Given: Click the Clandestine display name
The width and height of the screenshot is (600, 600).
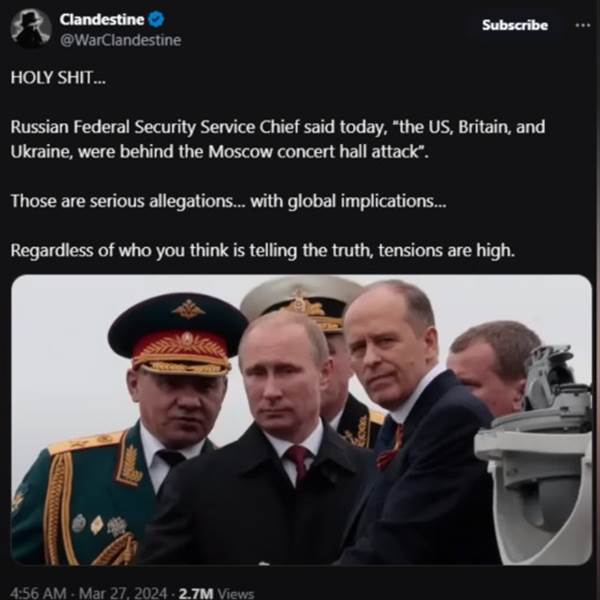Looking at the screenshot, I should (102, 20).
